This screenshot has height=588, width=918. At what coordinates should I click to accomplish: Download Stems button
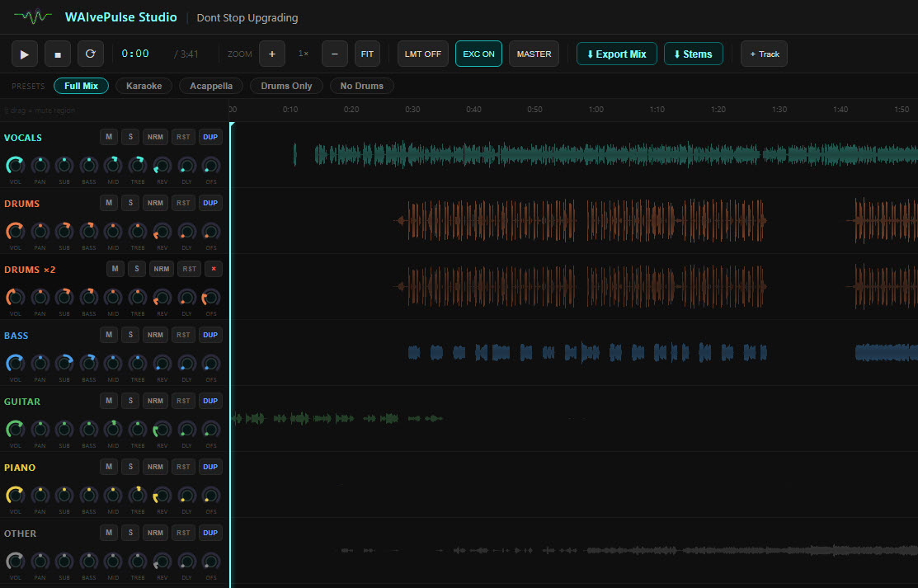pos(693,54)
